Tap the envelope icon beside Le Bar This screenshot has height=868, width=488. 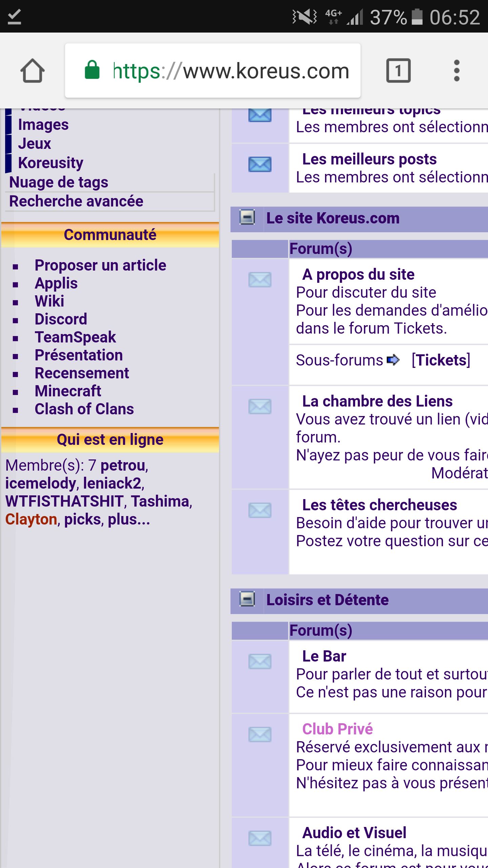pyautogui.click(x=260, y=662)
